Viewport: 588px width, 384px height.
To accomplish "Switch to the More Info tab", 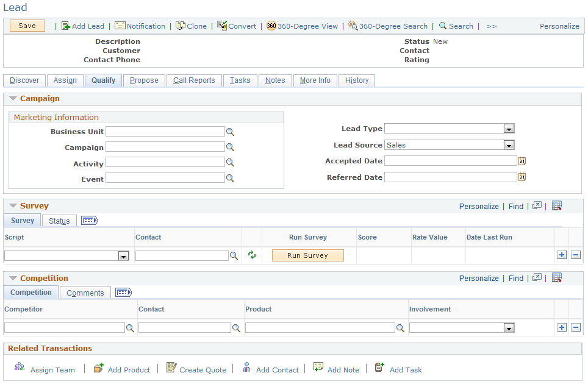I will tap(315, 80).
